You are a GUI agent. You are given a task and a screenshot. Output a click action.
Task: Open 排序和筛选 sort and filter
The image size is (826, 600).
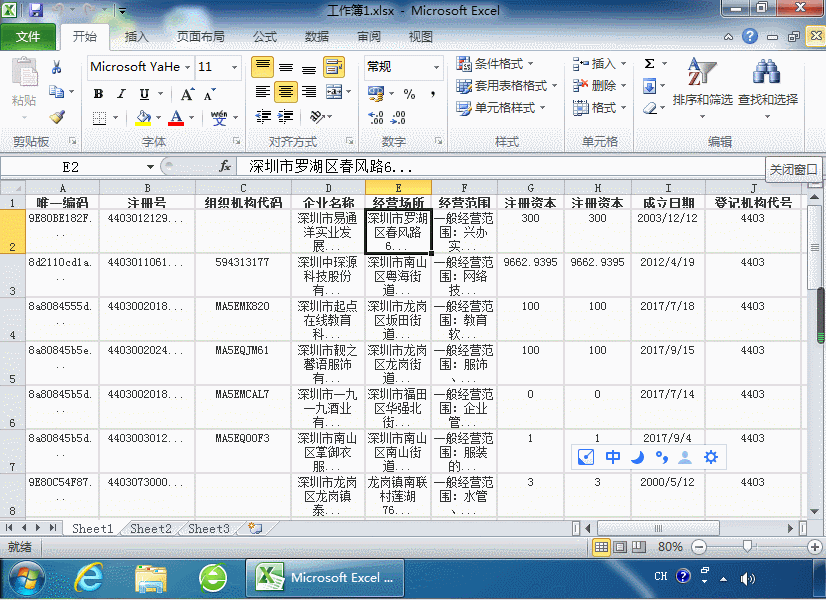(702, 87)
